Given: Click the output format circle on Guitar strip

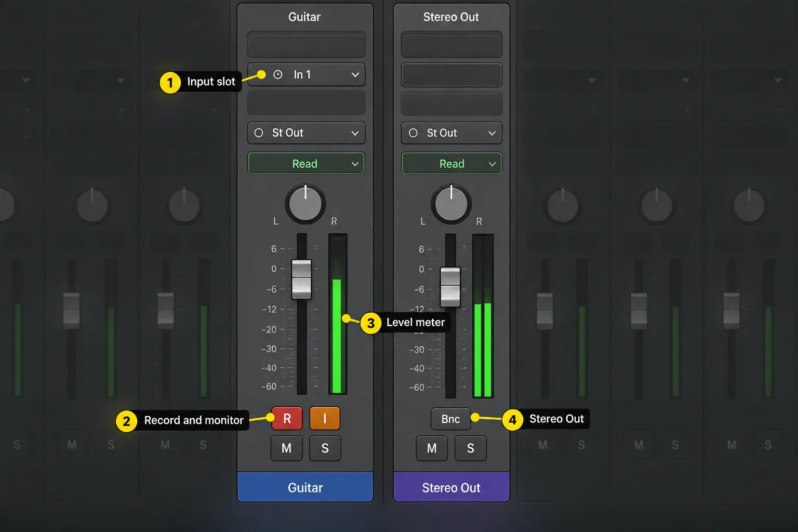Looking at the screenshot, I should point(259,133).
